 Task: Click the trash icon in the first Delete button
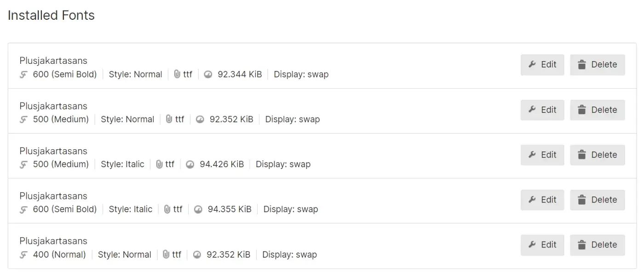pos(582,64)
